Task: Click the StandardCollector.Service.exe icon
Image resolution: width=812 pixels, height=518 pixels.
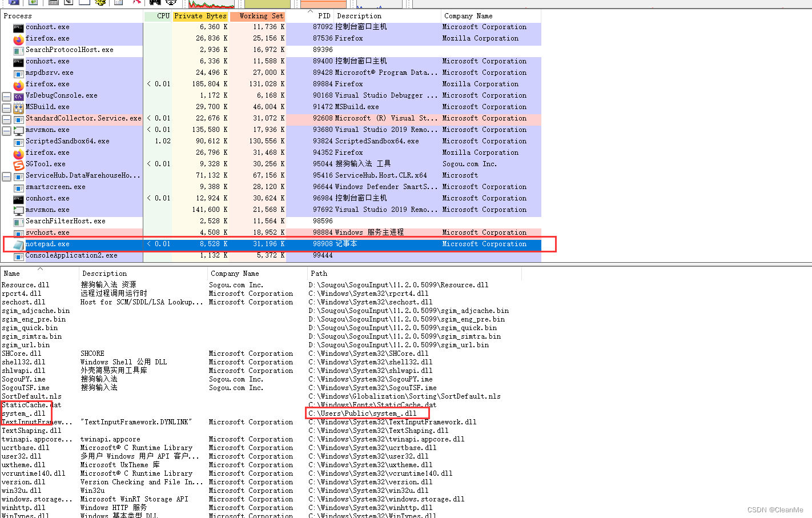Action: [18, 119]
